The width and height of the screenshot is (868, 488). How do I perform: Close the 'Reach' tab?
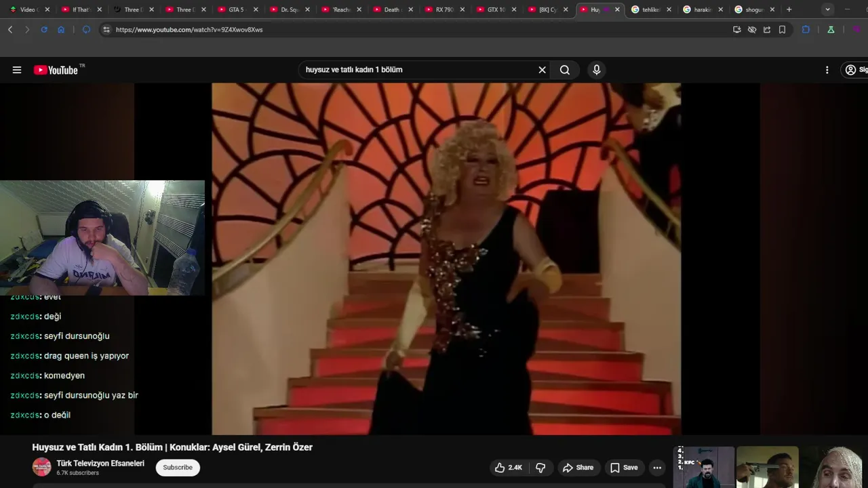359,9
